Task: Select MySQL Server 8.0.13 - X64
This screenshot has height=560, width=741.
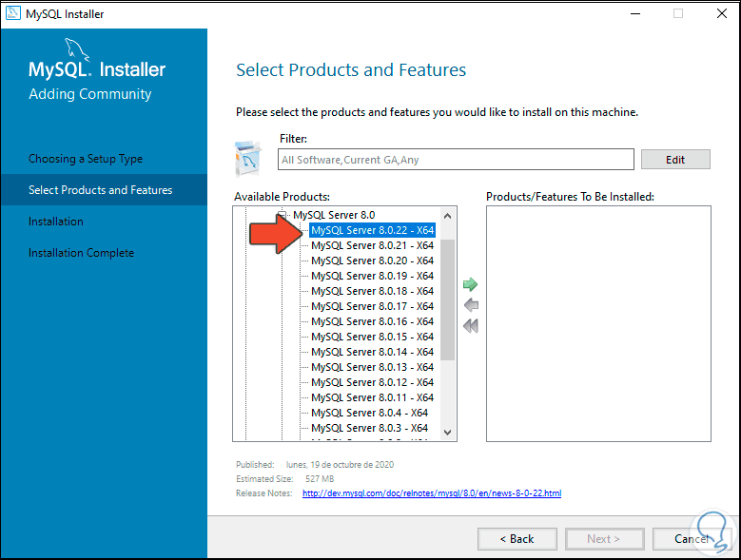Action: tap(372, 367)
